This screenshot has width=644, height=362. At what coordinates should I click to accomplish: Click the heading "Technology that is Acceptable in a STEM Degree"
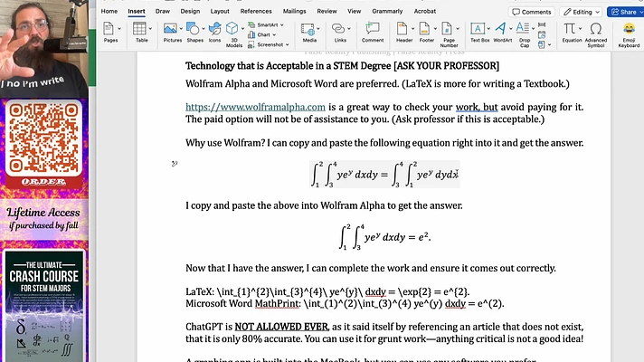tap(288, 66)
